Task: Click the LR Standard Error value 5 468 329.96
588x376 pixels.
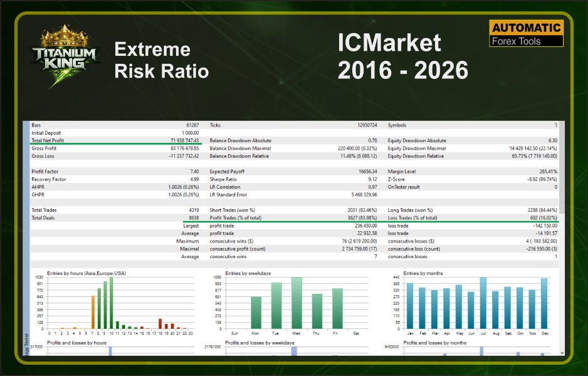Action: (364, 194)
